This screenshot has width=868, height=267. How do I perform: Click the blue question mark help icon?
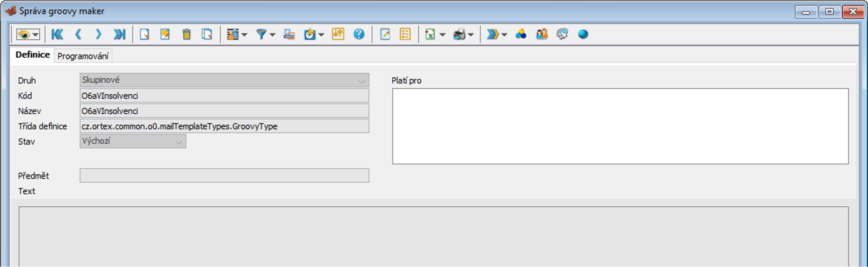[x=359, y=35]
